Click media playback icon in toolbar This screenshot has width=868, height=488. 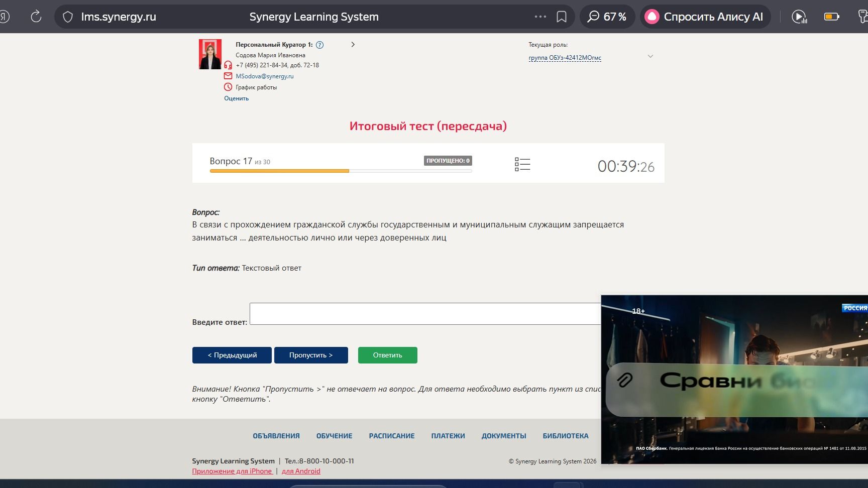click(799, 17)
